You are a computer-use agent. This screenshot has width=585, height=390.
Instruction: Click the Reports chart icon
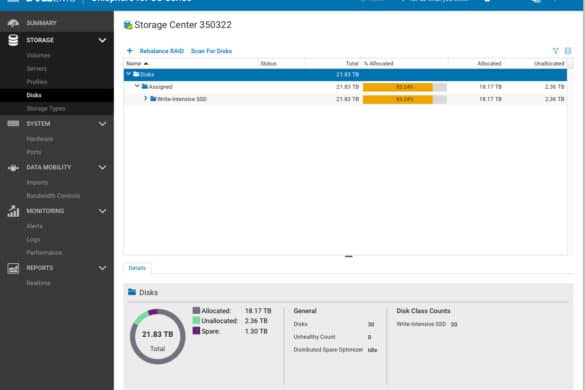click(x=13, y=268)
